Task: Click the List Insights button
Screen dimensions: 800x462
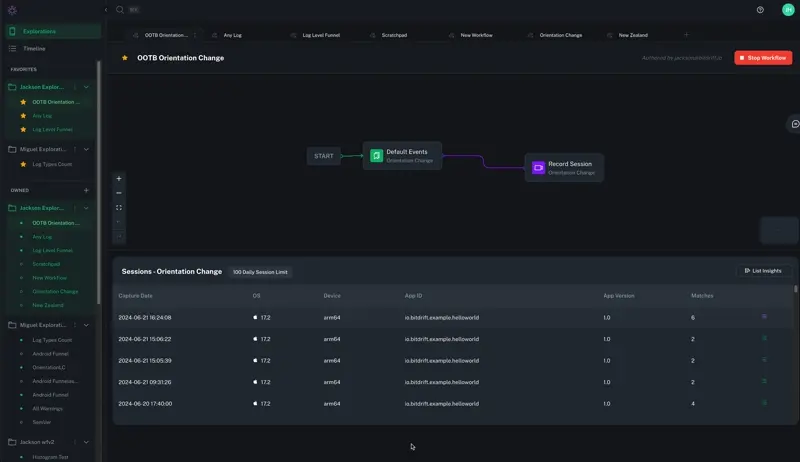Action: pyautogui.click(x=764, y=271)
